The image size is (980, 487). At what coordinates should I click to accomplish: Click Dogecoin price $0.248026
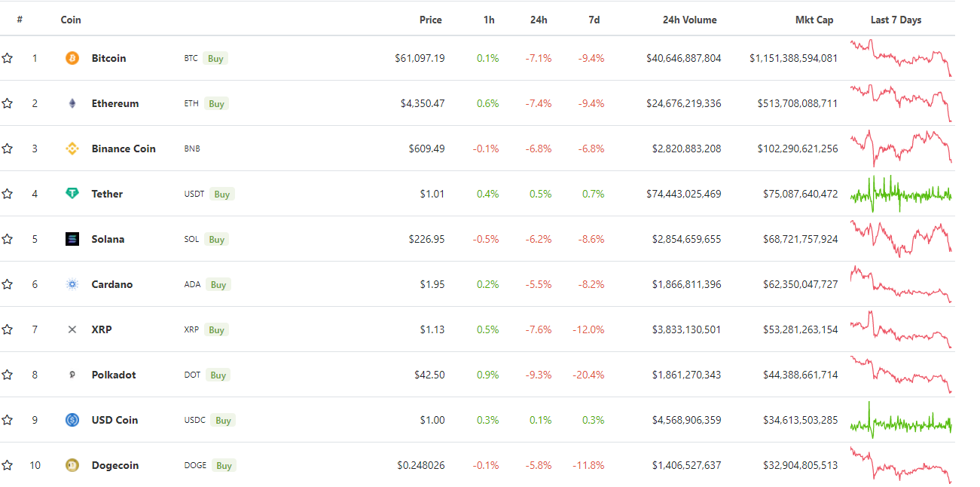tap(421, 465)
